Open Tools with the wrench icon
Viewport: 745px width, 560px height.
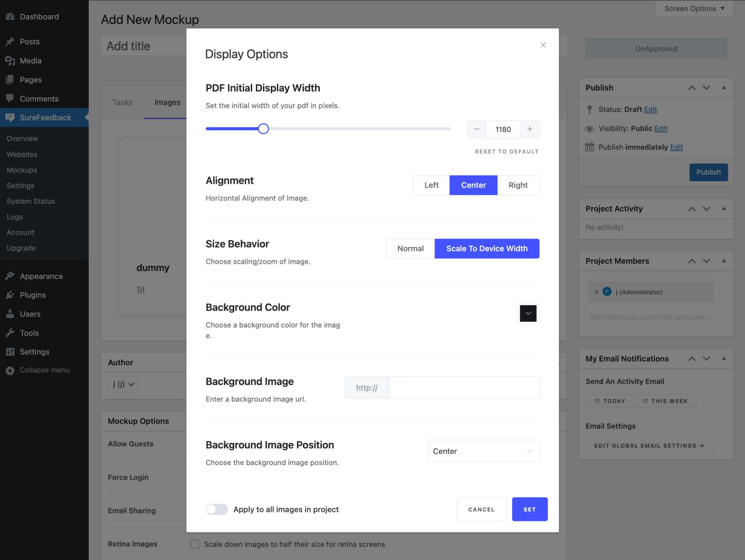pyautogui.click(x=11, y=333)
